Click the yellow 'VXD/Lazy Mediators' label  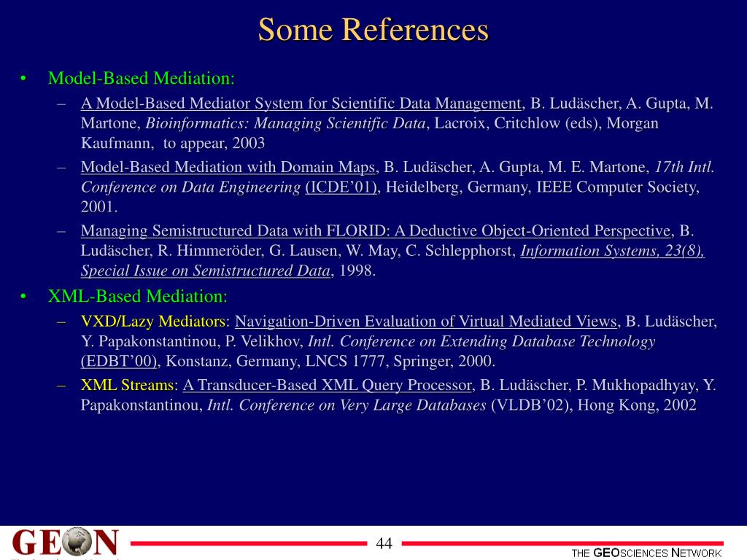[x=152, y=322]
